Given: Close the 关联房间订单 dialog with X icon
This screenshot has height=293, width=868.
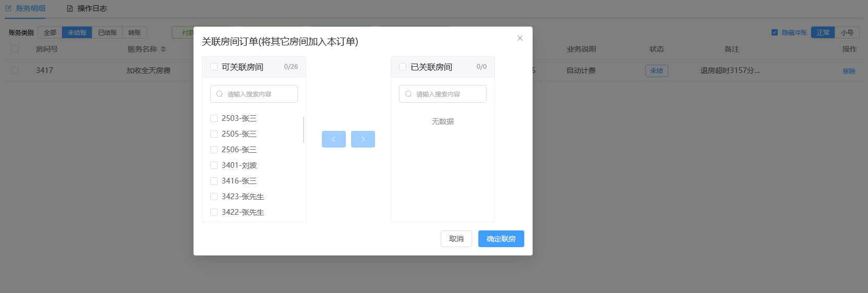Looking at the screenshot, I should point(520,38).
